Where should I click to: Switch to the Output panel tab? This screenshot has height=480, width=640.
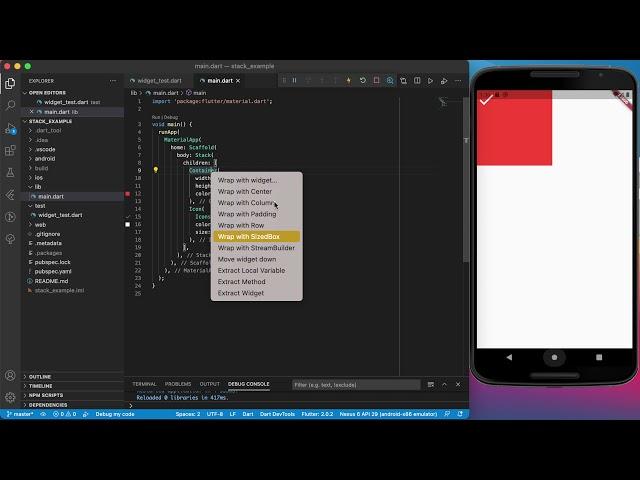(210, 384)
